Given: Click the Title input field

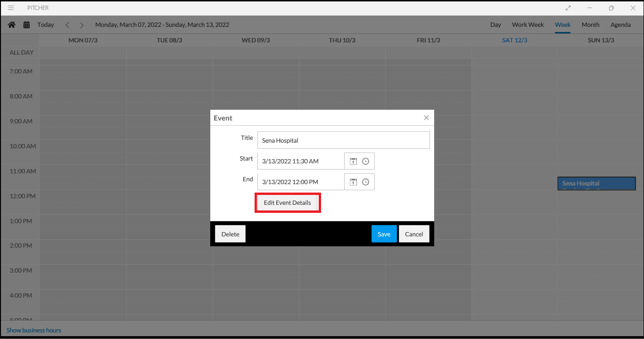Looking at the screenshot, I should pyautogui.click(x=343, y=140).
